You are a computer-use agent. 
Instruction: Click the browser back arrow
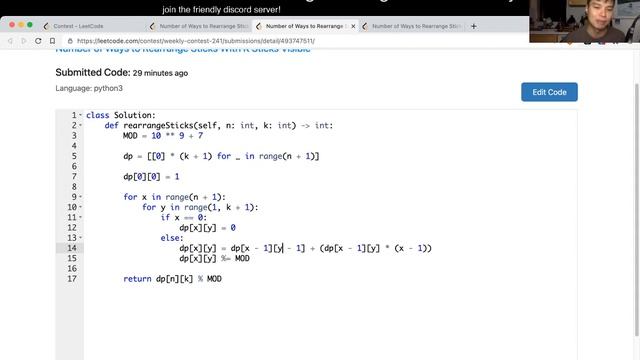pyautogui.click(x=10, y=41)
